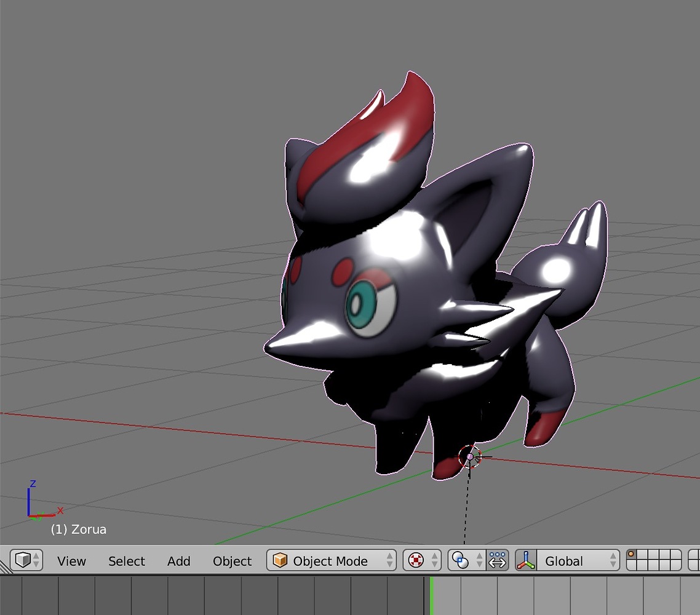Viewport: 700px width, 615px height.
Task: Open the 3D View editor type selector
Action: pos(26,560)
